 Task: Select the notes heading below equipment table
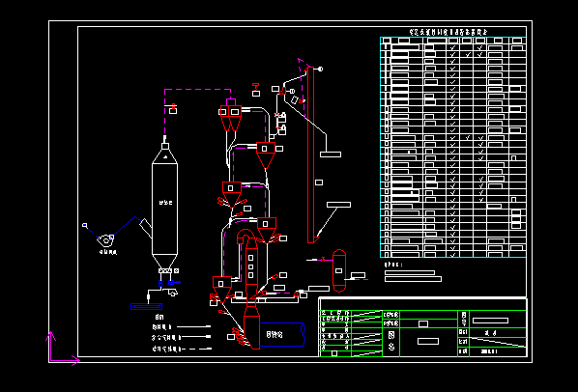click(393, 265)
